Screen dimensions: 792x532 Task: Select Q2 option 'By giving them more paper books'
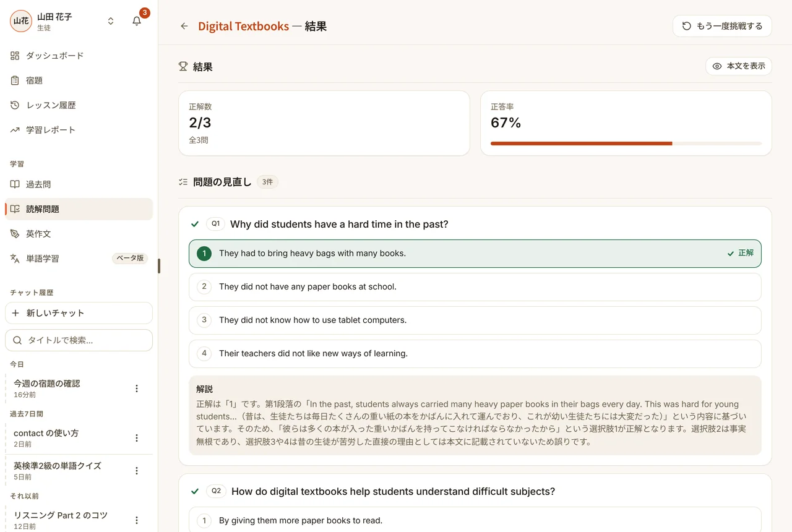[x=475, y=520]
